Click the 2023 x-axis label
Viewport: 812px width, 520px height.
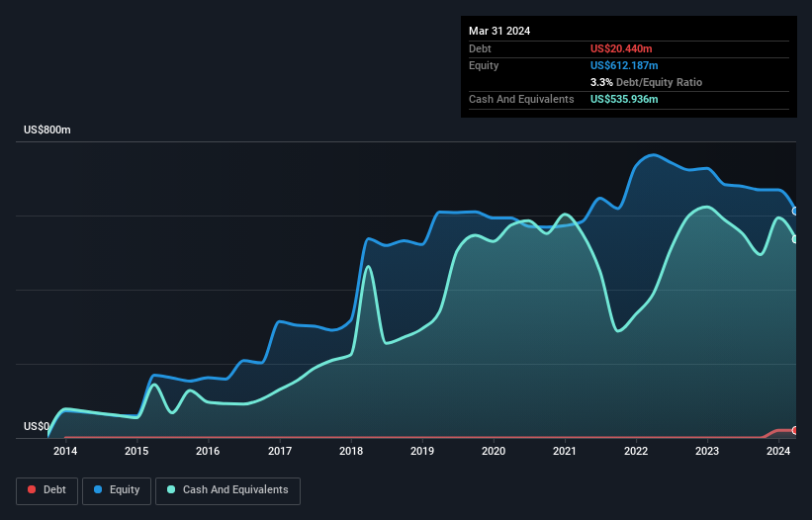707,451
